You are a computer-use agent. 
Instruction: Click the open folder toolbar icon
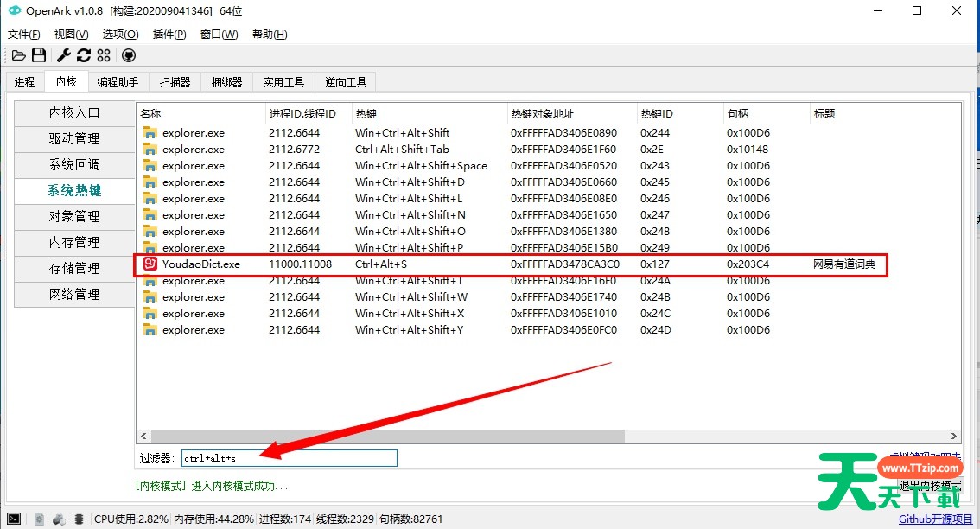[18, 55]
